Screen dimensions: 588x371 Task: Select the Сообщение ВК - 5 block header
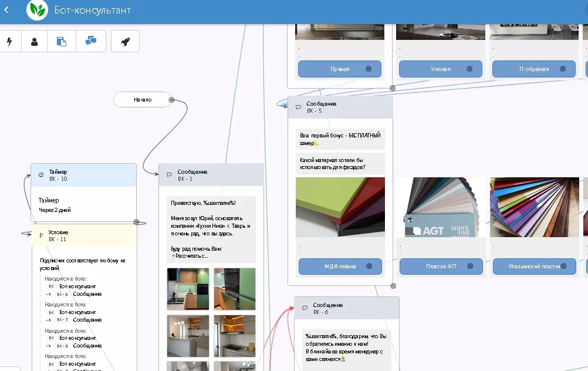340,107
